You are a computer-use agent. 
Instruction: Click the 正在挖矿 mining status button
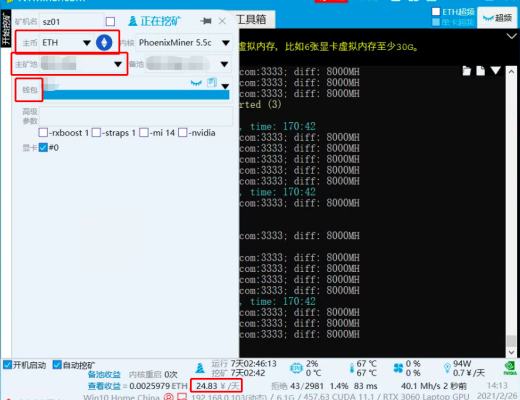[155, 21]
